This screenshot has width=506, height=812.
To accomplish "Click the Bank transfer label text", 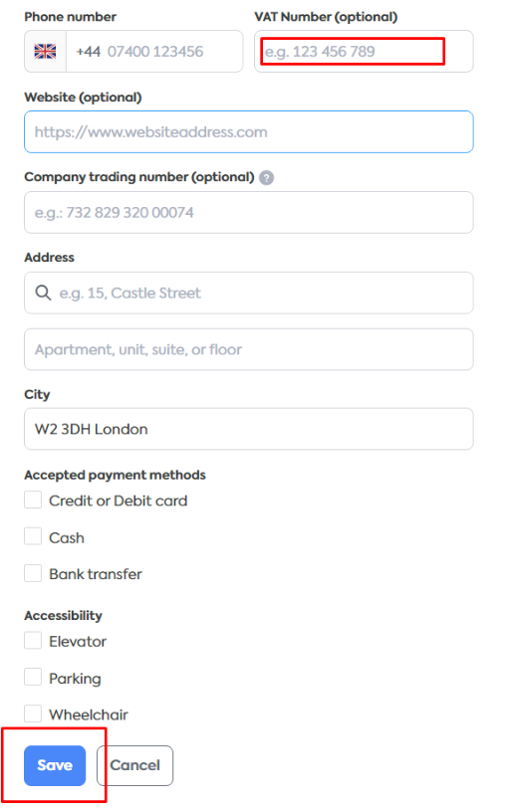I will click(x=96, y=574).
